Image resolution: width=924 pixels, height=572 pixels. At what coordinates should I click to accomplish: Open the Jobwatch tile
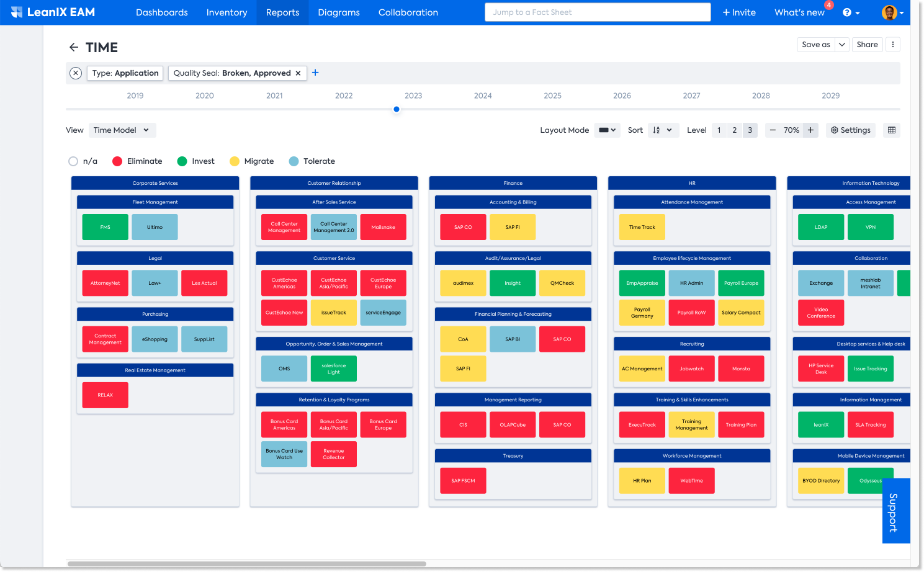click(x=691, y=369)
